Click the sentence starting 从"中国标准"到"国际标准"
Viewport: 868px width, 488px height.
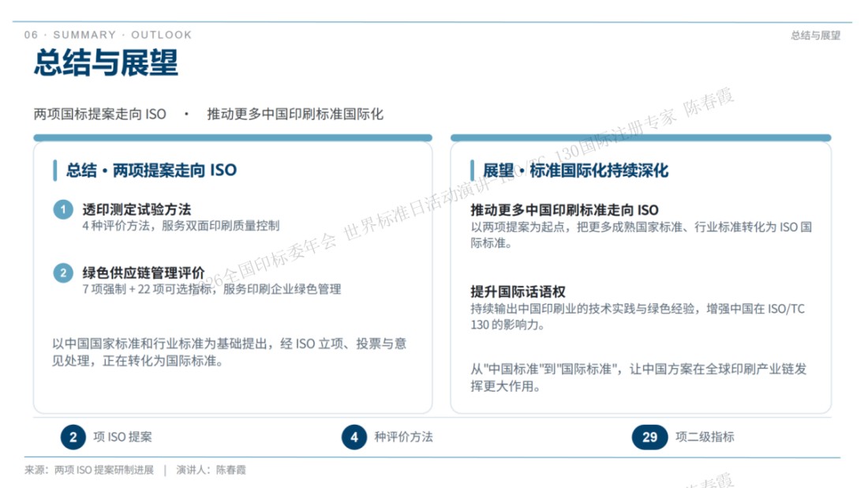coord(638,377)
